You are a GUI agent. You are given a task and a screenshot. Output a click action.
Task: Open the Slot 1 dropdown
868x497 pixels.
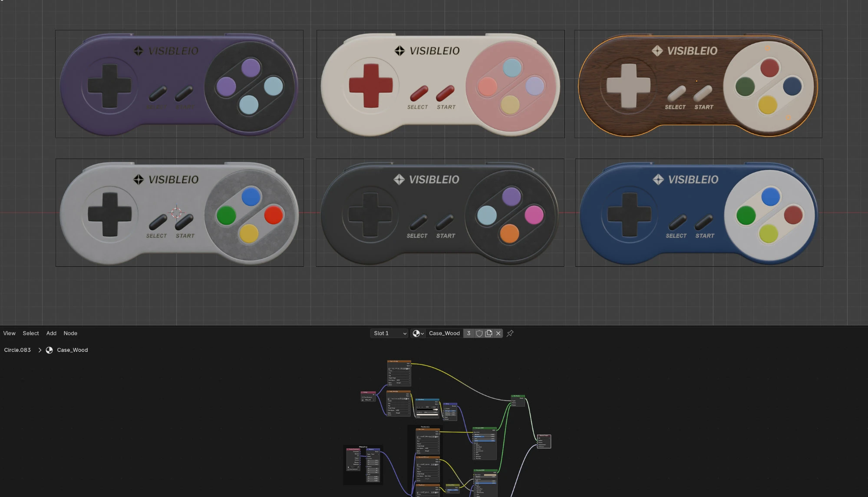(x=389, y=333)
